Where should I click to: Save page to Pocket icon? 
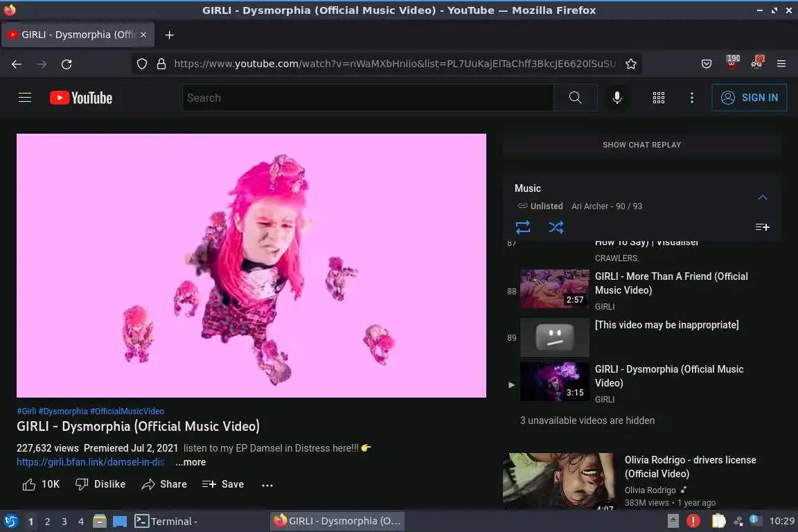[707, 64]
